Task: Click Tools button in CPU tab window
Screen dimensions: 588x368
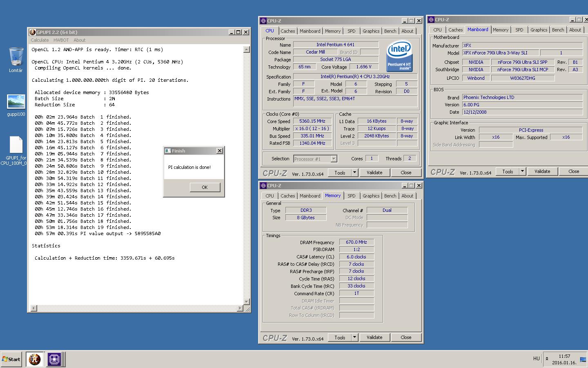Action: [340, 173]
